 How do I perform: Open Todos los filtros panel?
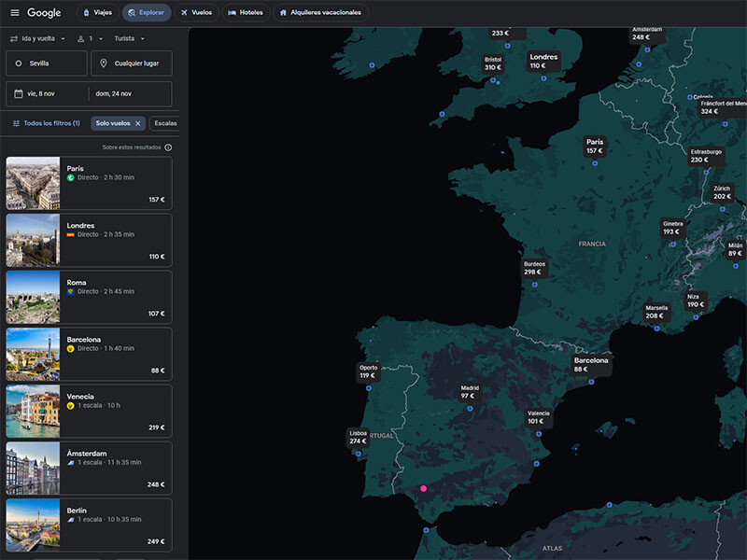pyautogui.click(x=46, y=123)
